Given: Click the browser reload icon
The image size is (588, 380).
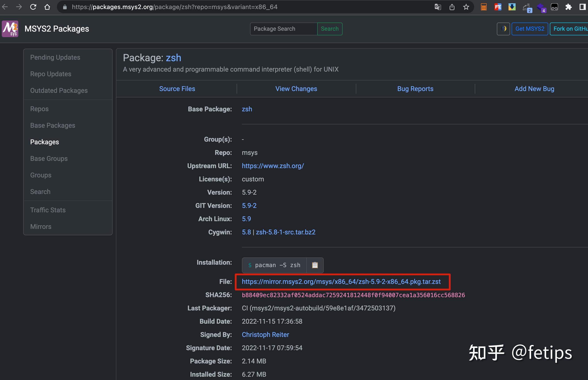Looking at the screenshot, I should click(33, 7).
